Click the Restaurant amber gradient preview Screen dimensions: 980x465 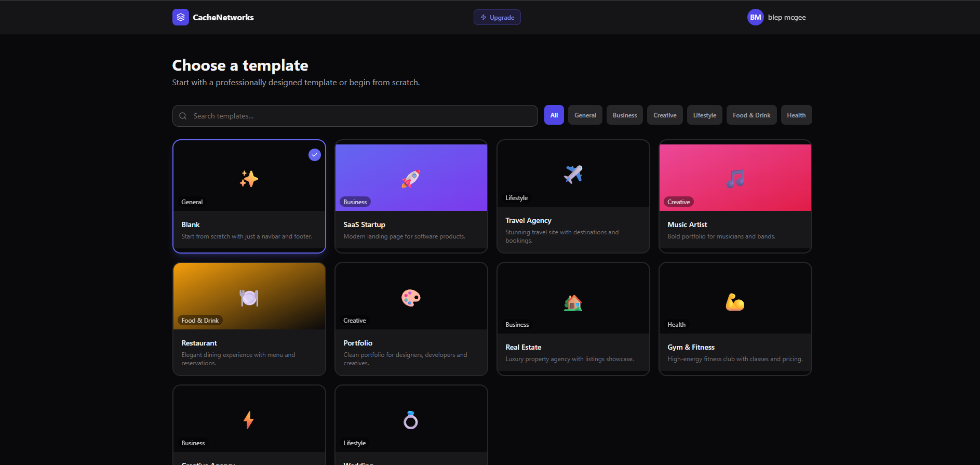tap(249, 296)
